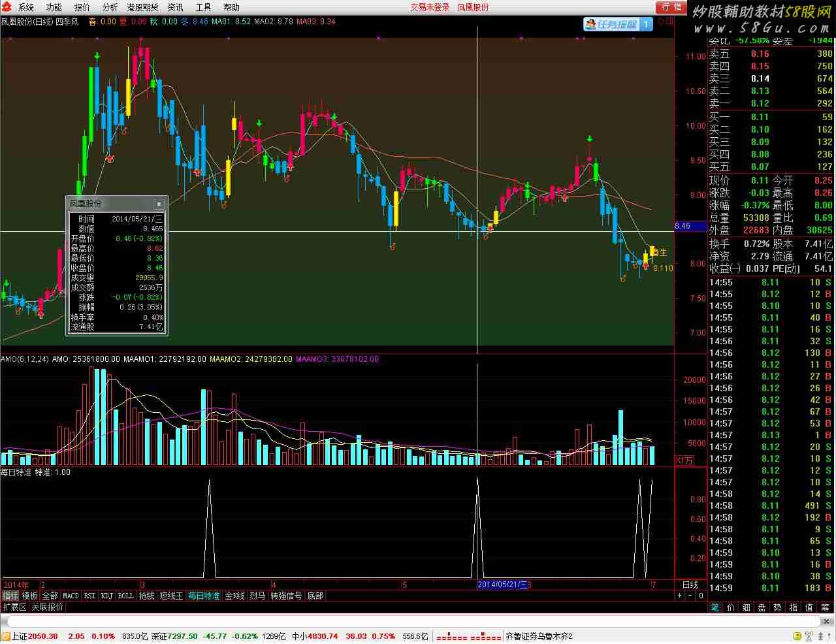Click the 凤凰股份(日线) 四季风 chart title

pyautogui.click(x=40, y=22)
